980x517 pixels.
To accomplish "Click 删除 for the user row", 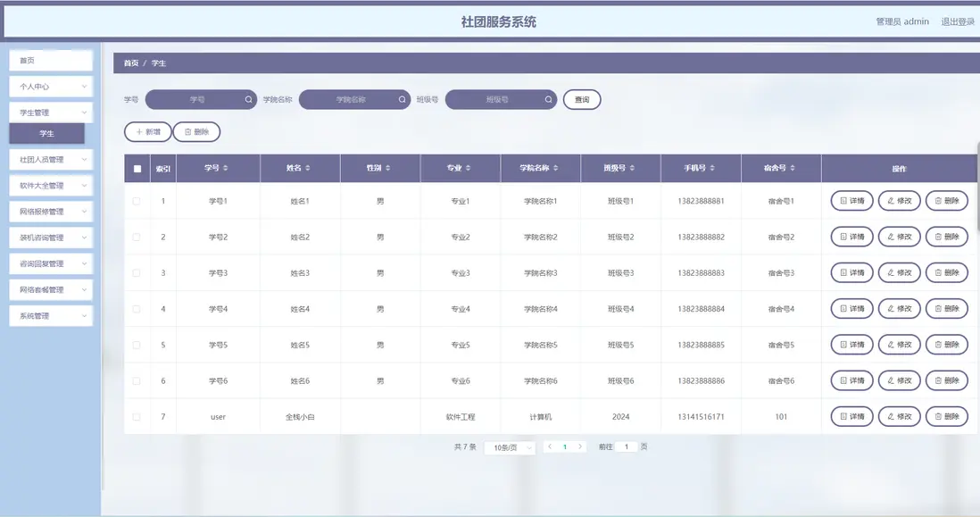I will click(x=947, y=416).
